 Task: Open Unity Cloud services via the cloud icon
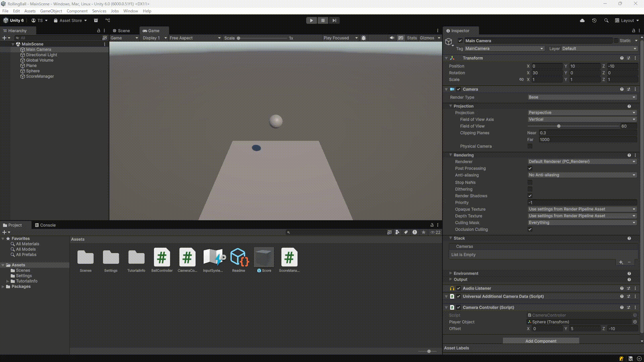coord(583,20)
